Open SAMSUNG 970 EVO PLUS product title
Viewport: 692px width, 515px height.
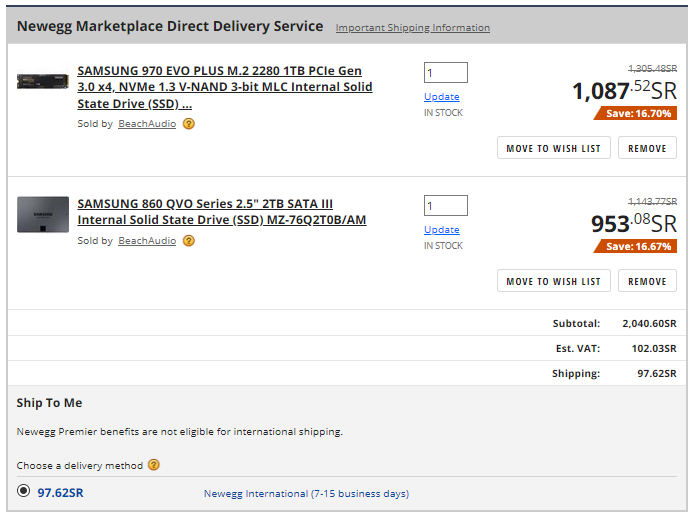click(225, 87)
